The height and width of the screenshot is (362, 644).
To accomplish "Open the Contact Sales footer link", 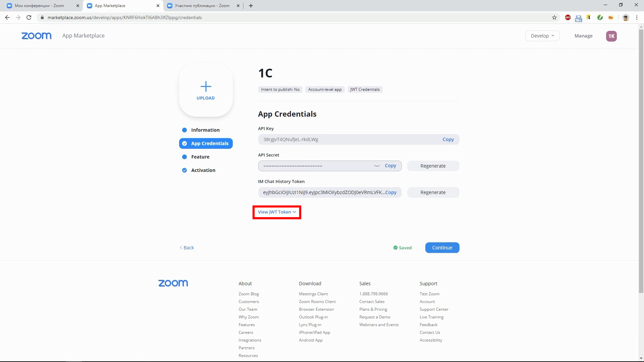I will (372, 302).
